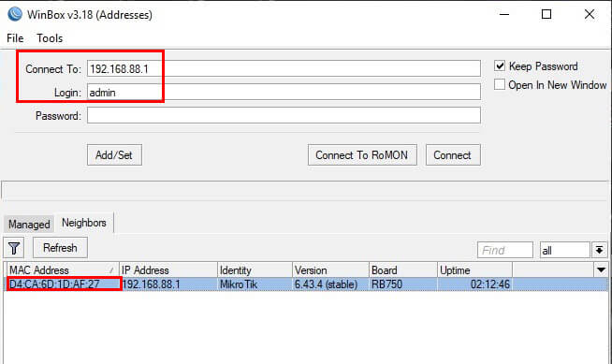Toggle the Keep Password checkbox

pos(500,66)
